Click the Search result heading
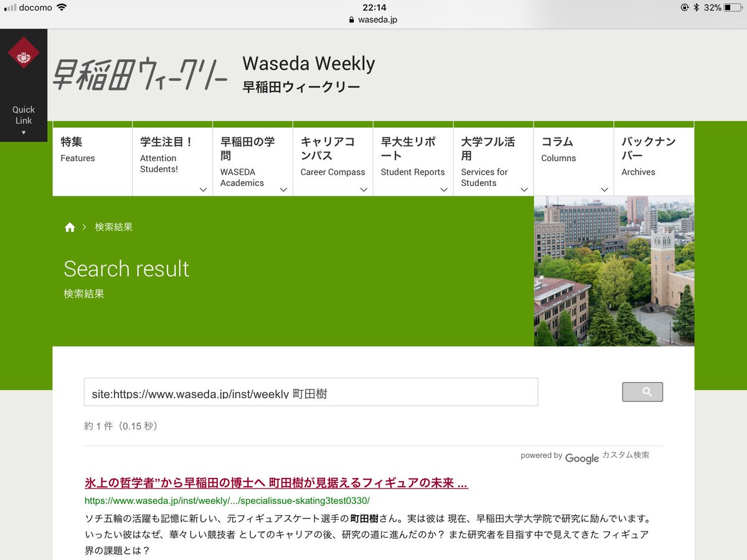 (126, 269)
